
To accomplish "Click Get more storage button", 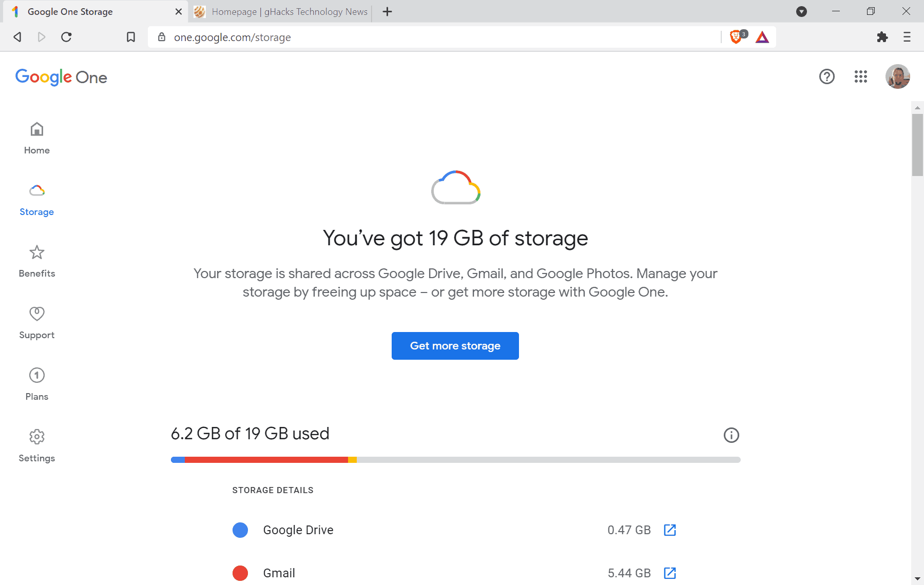I will (455, 346).
